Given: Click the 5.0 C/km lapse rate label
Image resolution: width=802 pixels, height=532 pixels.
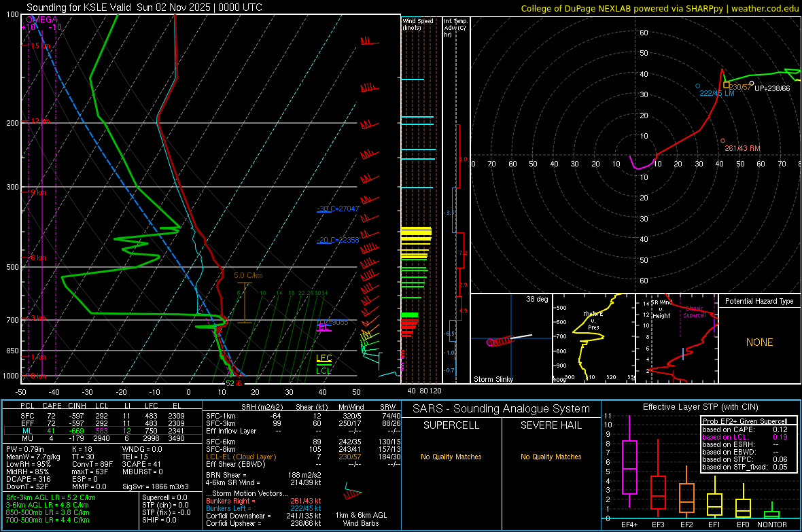Looking at the screenshot, I should [248, 275].
